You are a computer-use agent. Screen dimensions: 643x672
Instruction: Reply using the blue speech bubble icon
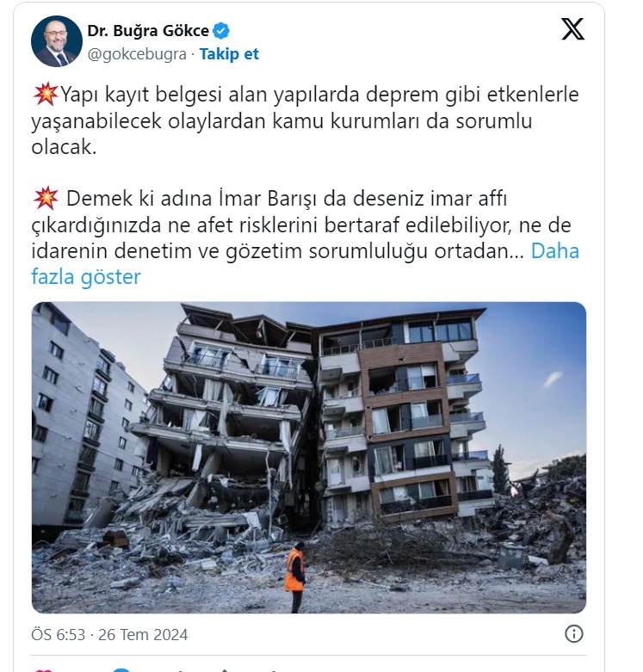click(x=121, y=669)
